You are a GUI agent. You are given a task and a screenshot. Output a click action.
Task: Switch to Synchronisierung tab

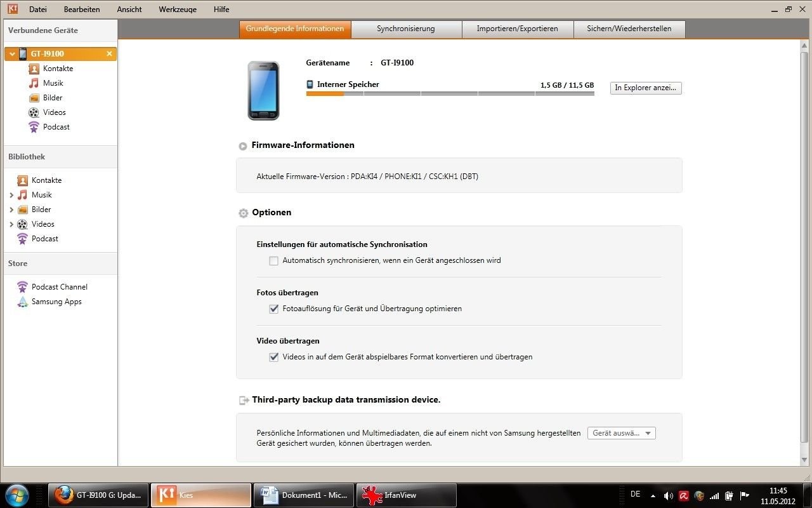406,29
